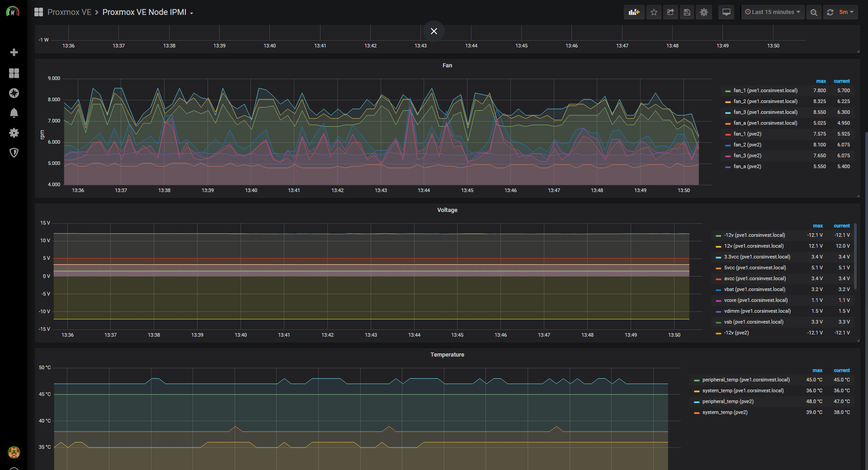
Task: Star this dashboard as favorite
Action: [x=654, y=12]
